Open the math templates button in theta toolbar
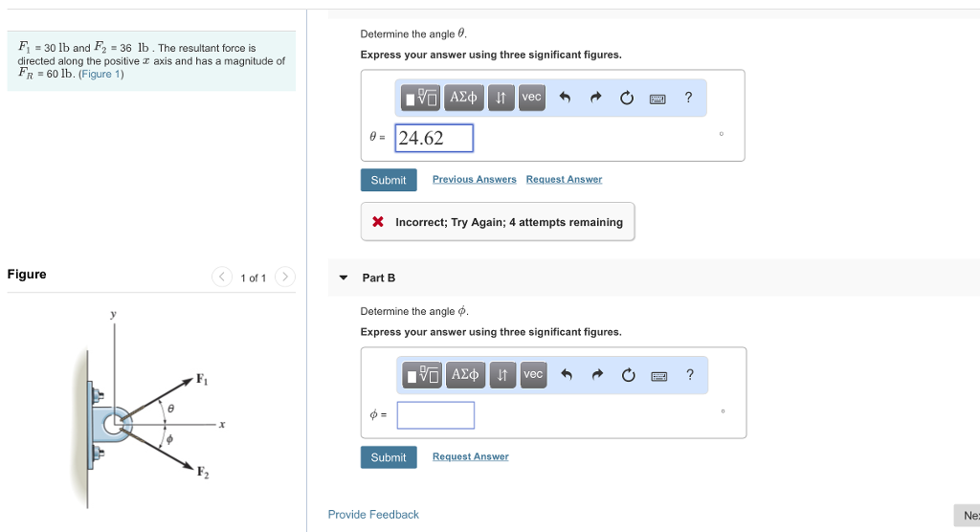The image size is (980, 532). click(421, 98)
